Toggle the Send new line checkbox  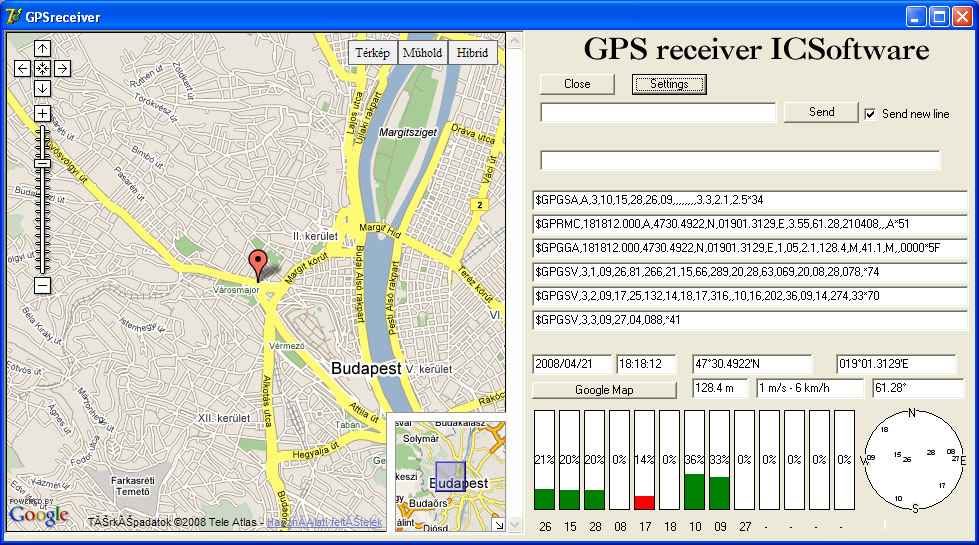pos(870,114)
